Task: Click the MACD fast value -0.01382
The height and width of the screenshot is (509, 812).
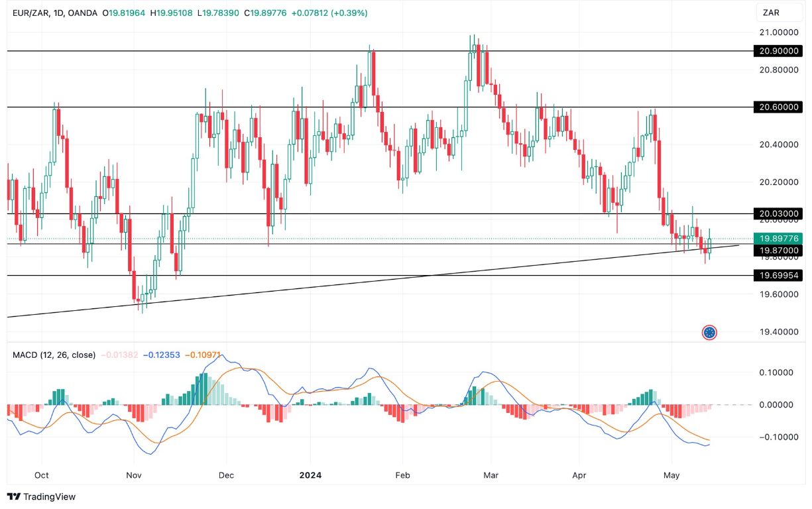Action: 119,355
